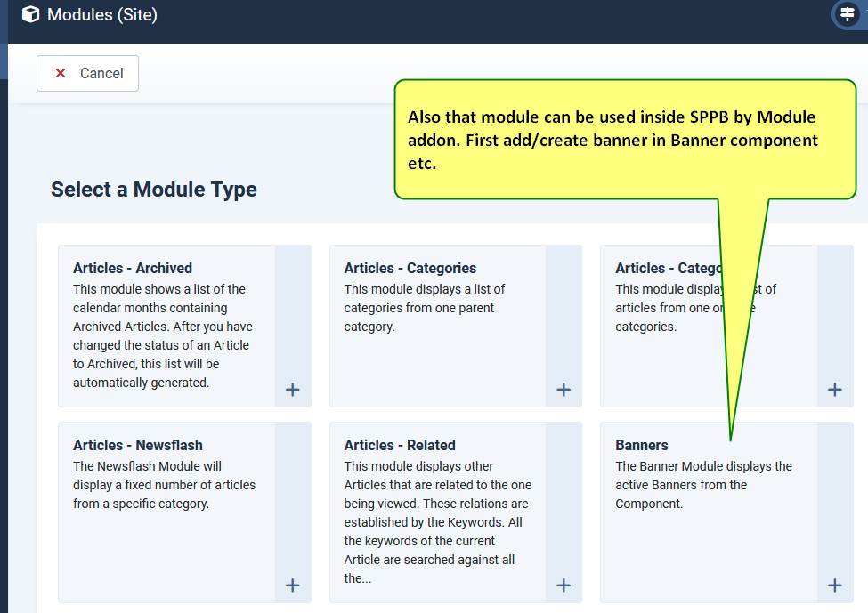This screenshot has width=868, height=613.
Task: Add the Articles - Archived module via plus
Action: (x=292, y=390)
